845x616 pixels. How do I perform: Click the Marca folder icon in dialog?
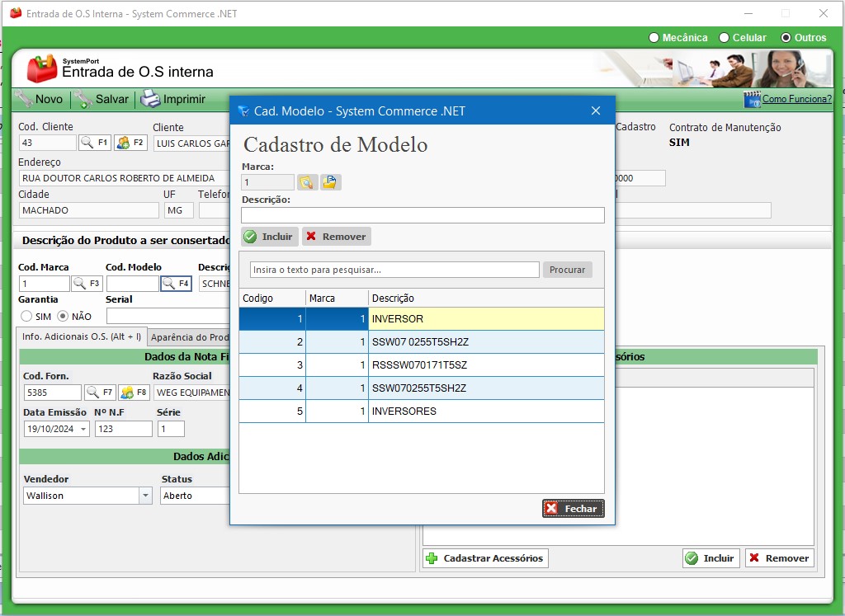[x=330, y=182]
